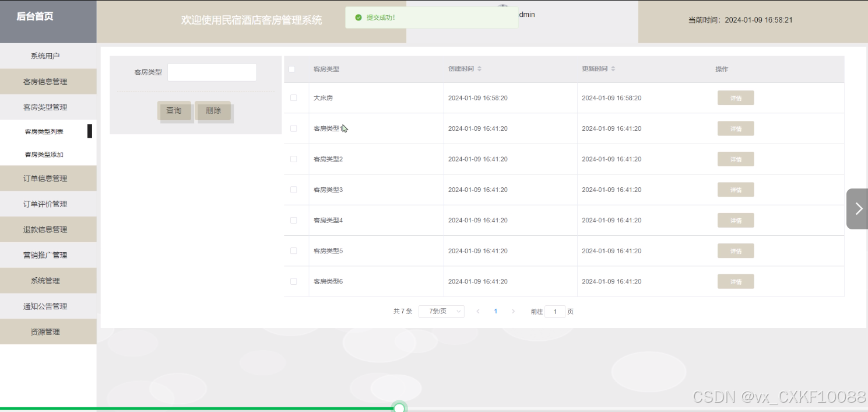Viewport: 868px width, 412px height.
Task: Click 大床房 creation time 2024-01-09 16:58:20
Action: tap(478, 98)
